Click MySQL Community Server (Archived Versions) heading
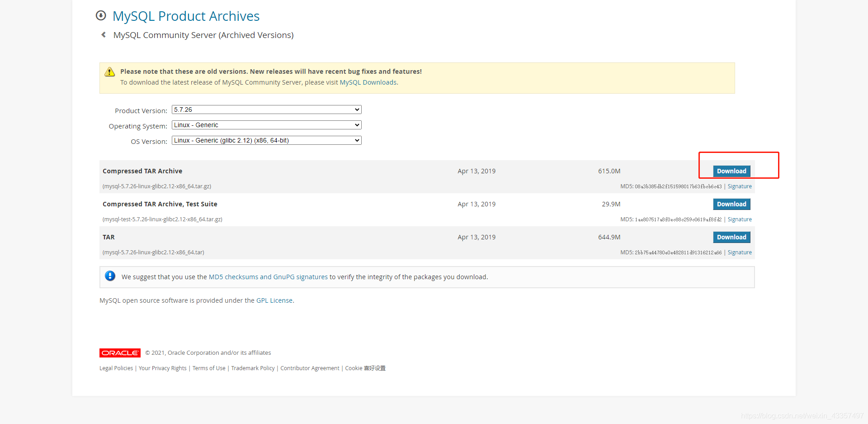Image resolution: width=868 pixels, height=424 pixels. tap(203, 35)
